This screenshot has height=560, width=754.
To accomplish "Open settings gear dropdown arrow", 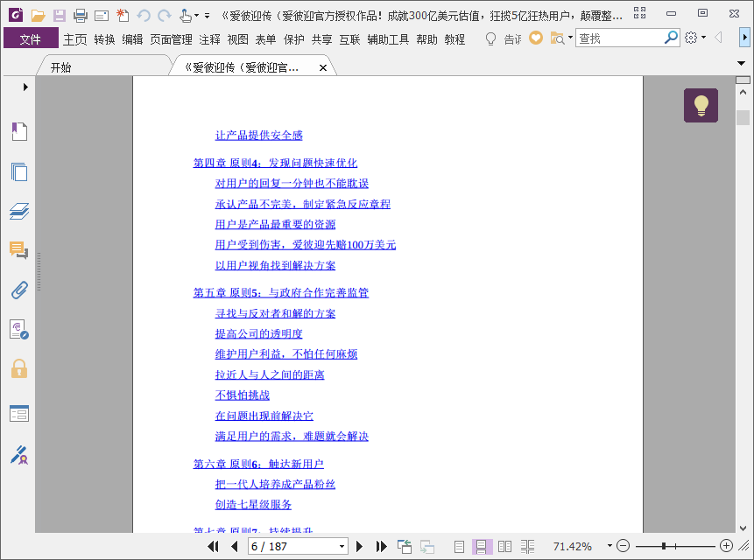I will [x=703, y=38].
